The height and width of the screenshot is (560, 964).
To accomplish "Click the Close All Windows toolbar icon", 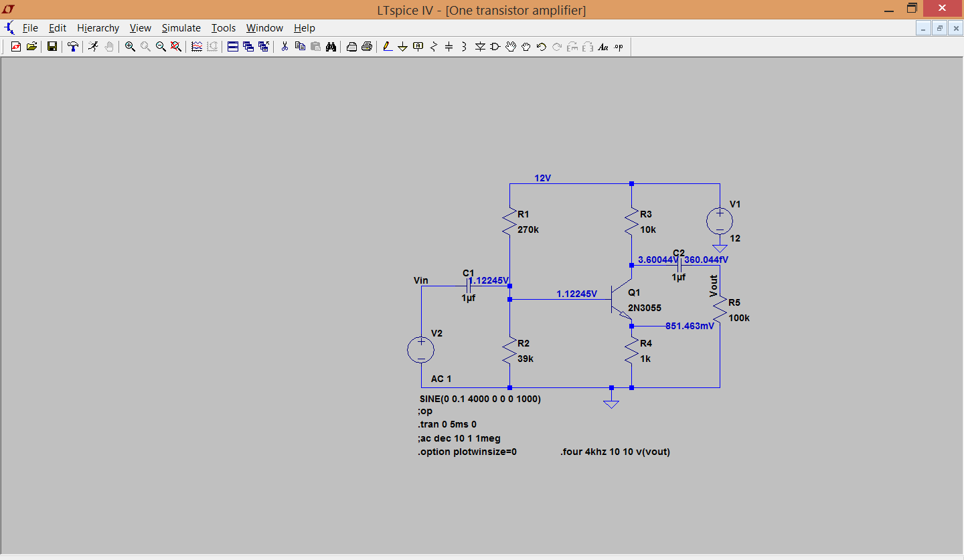I will 264,46.
